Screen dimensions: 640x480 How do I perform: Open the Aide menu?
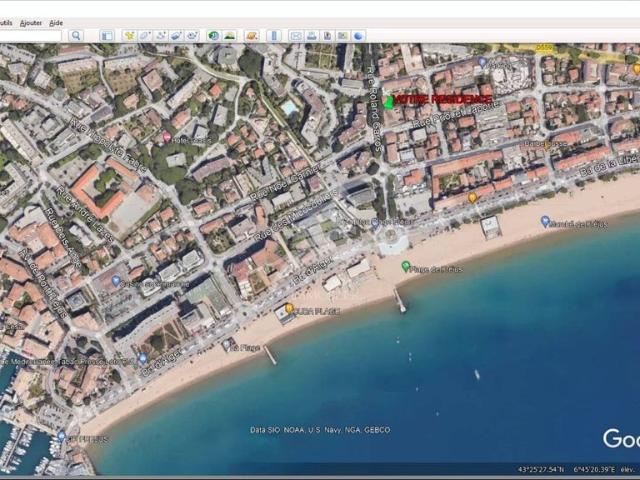[56, 23]
